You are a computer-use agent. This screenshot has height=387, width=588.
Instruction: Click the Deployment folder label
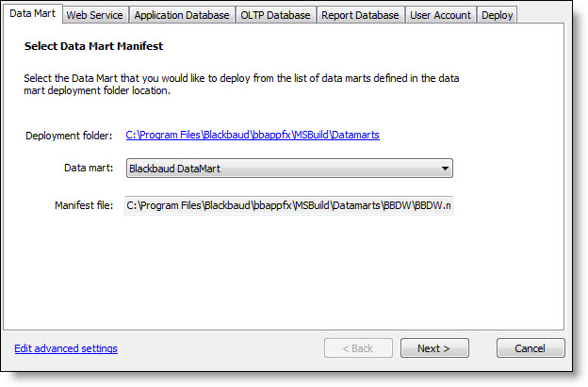pos(69,136)
